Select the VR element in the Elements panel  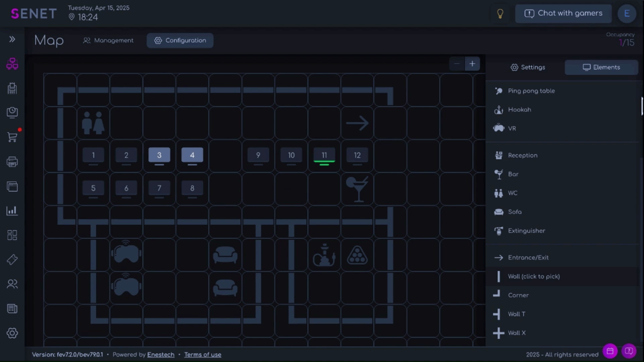coord(512,128)
